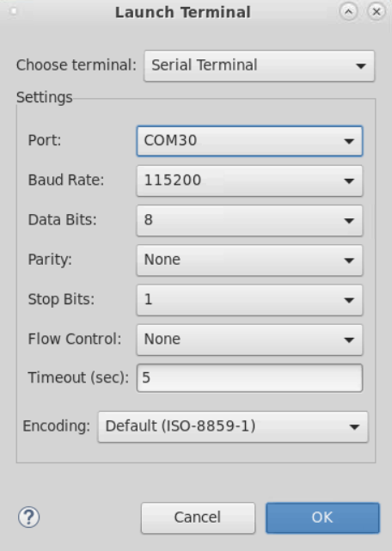Close the Launch Terminal dialog
392x551 pixels.
[377, 11]
